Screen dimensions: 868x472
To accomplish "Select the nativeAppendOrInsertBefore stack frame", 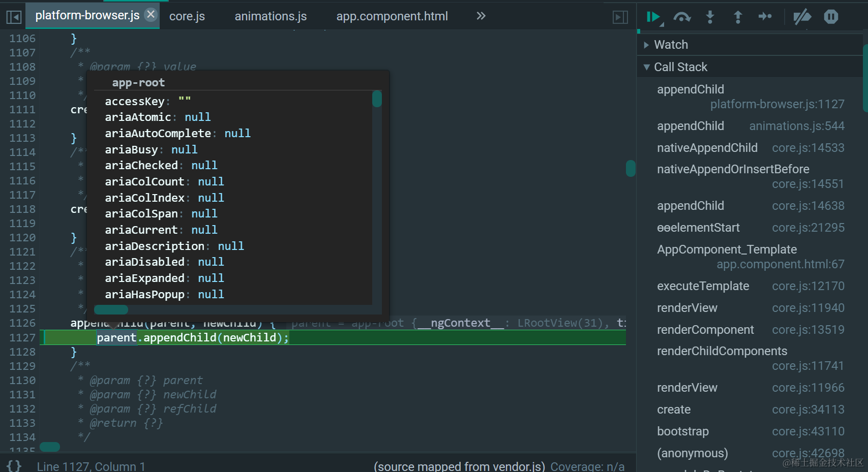I will (x=751, y=176).
